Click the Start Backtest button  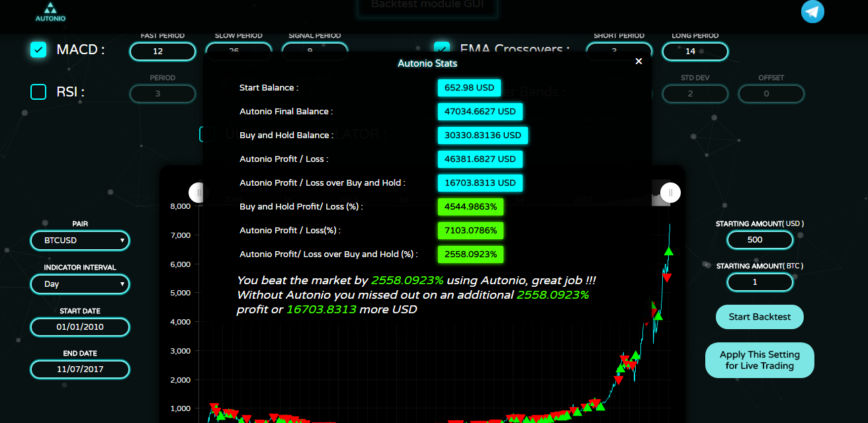click(759, 317)
